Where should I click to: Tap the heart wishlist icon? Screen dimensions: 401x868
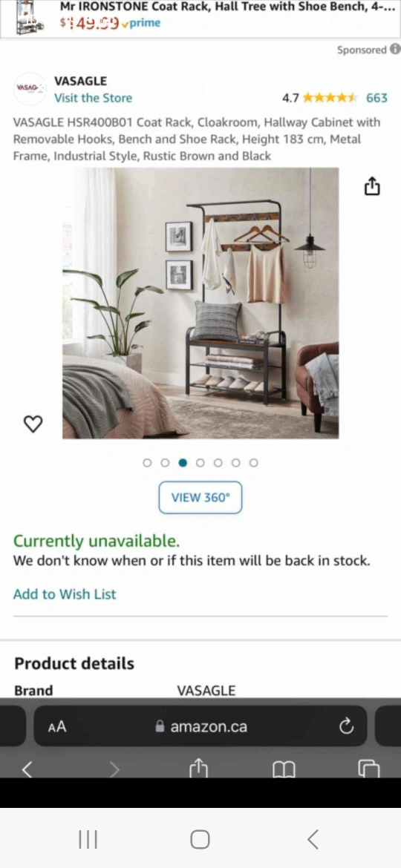33,424
